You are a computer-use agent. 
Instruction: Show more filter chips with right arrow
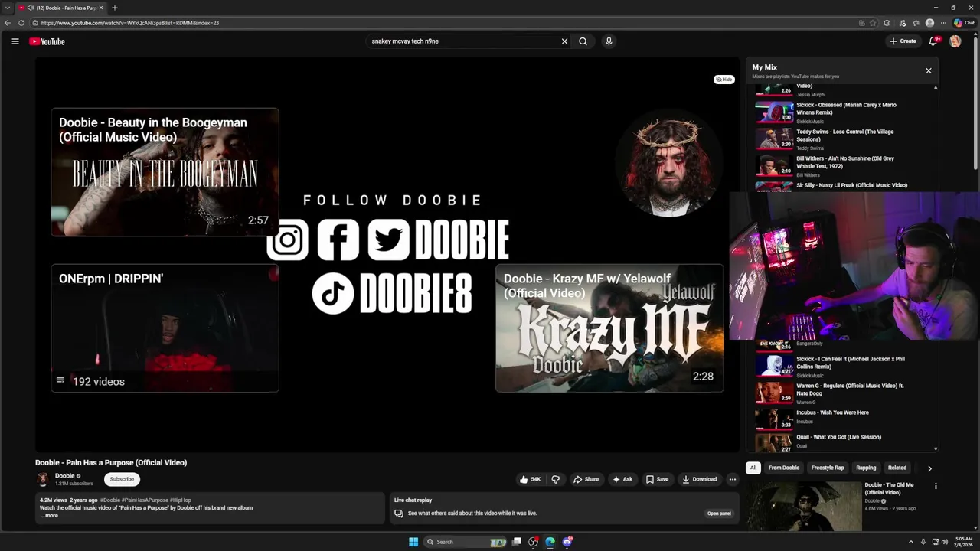[929, 468]
